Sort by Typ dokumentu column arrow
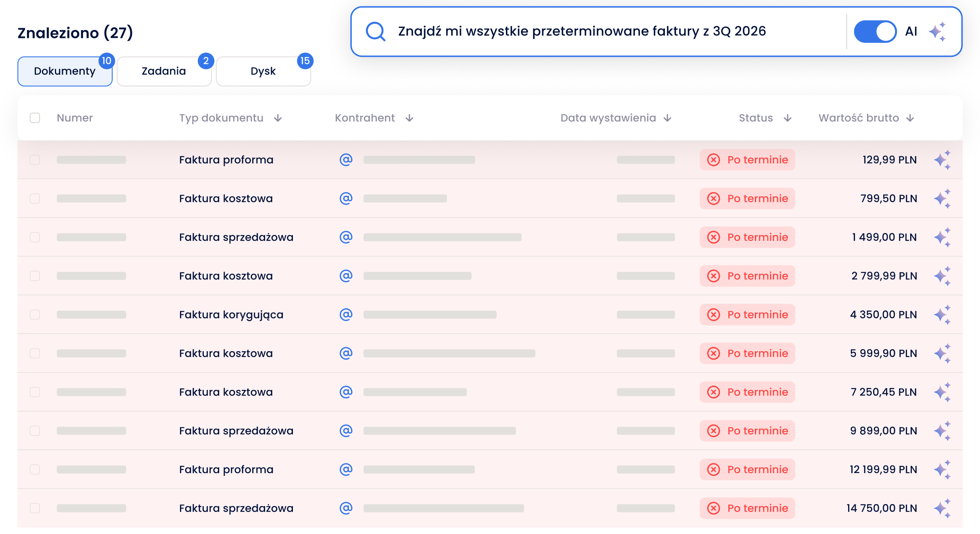The height and width of the screenshot is (534, 980). [x=278, y=118]
